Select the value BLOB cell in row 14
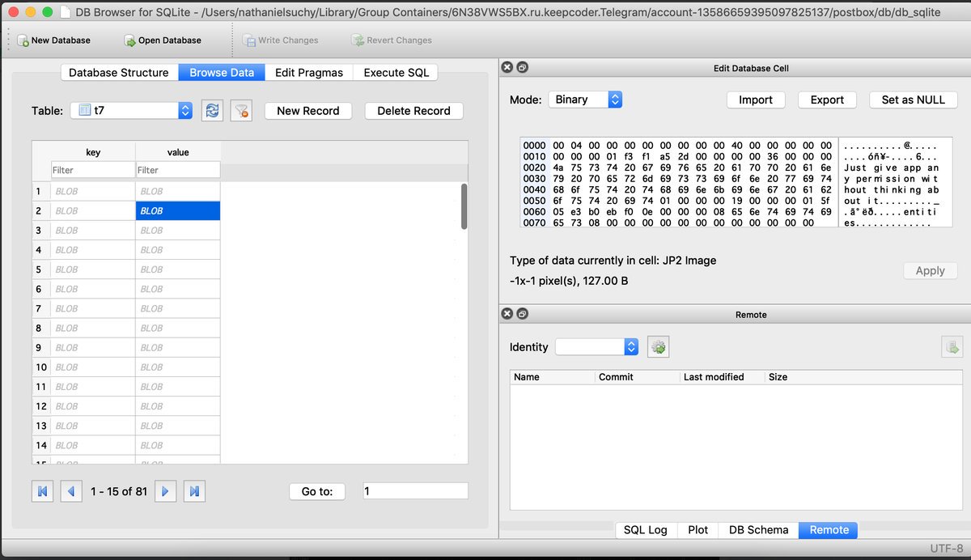The height and width of the screenshot is (560, 971). [x=178, y=445]
